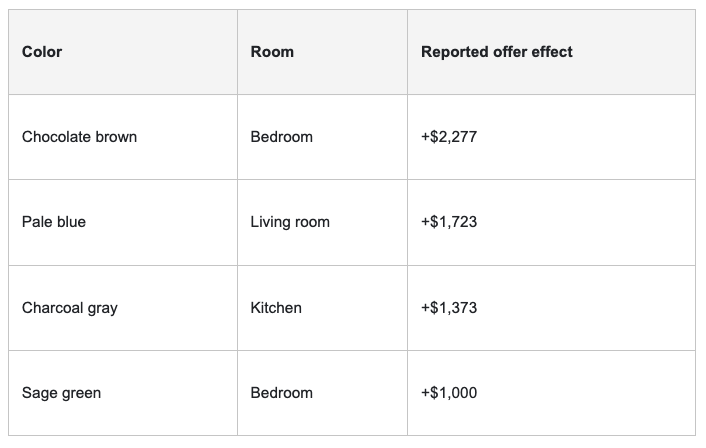The image size is (706, 448).
Task: Click the Reported offer effect header
Action: pyautogui.click(x=497, y=52)
